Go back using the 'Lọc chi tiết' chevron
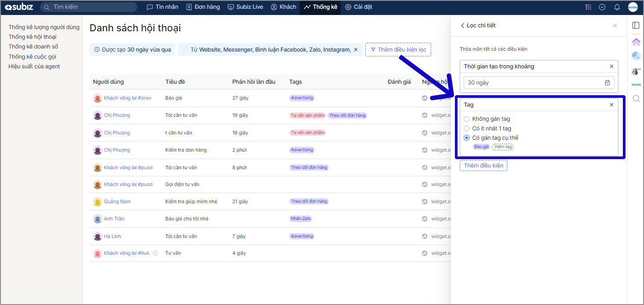 pyautogui.click(x=462, y=26)
